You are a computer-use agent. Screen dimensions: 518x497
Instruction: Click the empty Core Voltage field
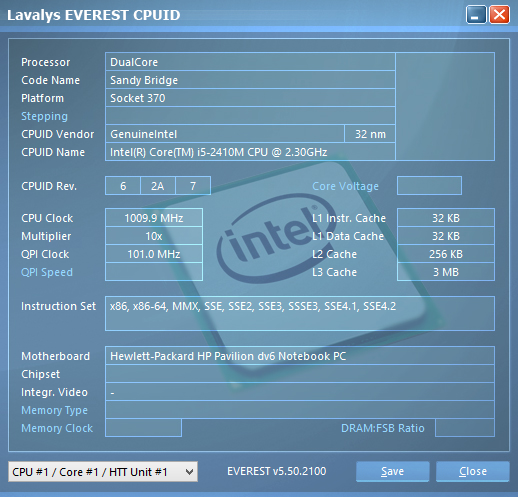(429, 186)
